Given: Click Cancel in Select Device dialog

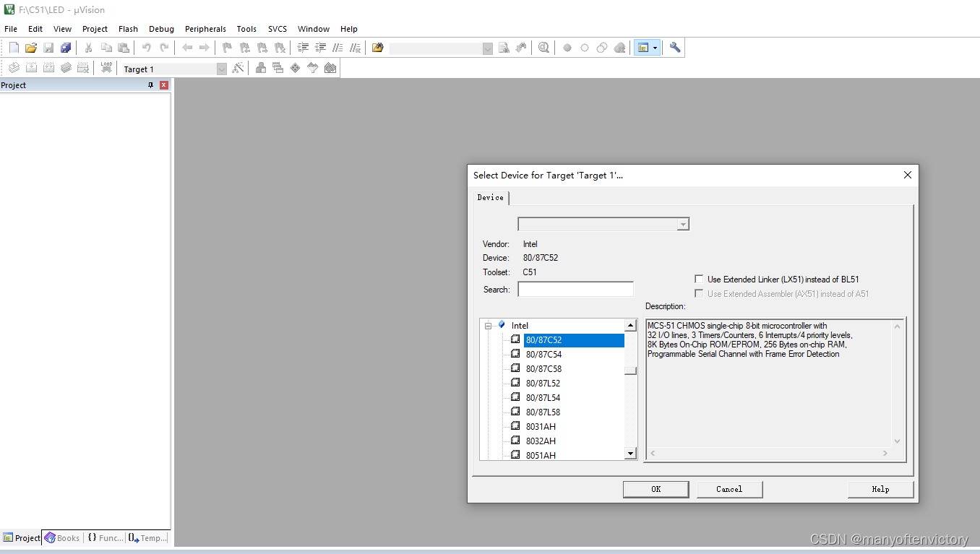Looking at the screenshot, I should [729, 489].
